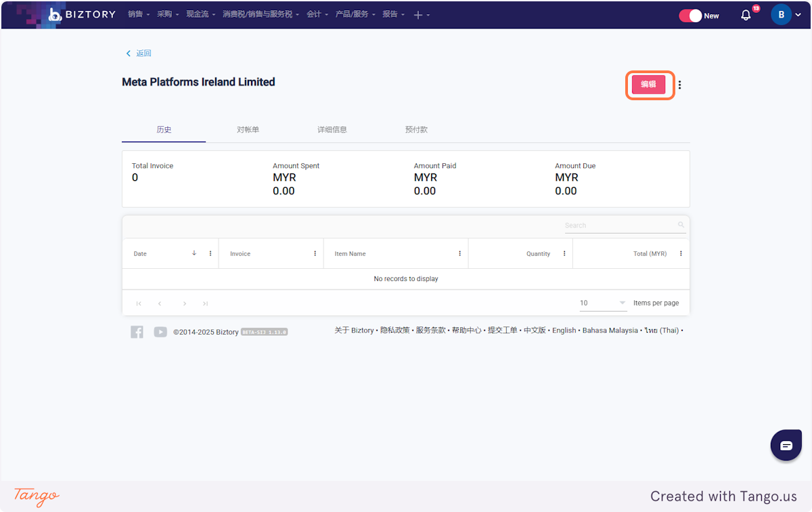Expand the 会计 menu
The width and height of the screenshot is (812, 512).
(x=317, y=14)
